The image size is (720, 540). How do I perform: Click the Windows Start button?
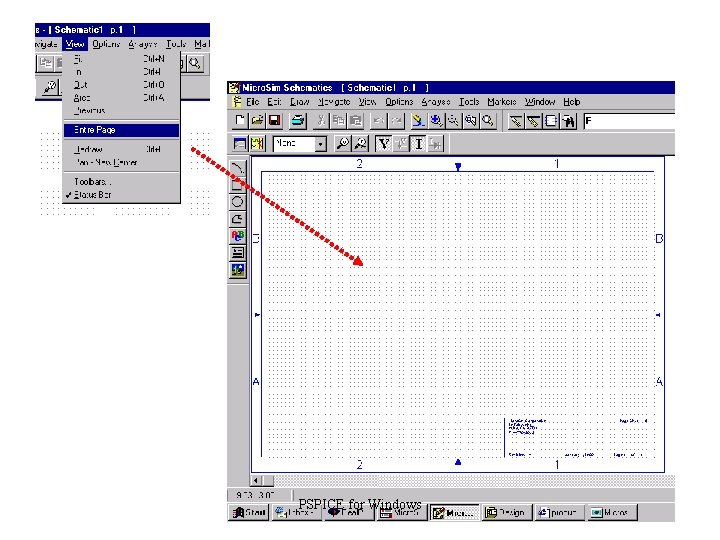249,512
